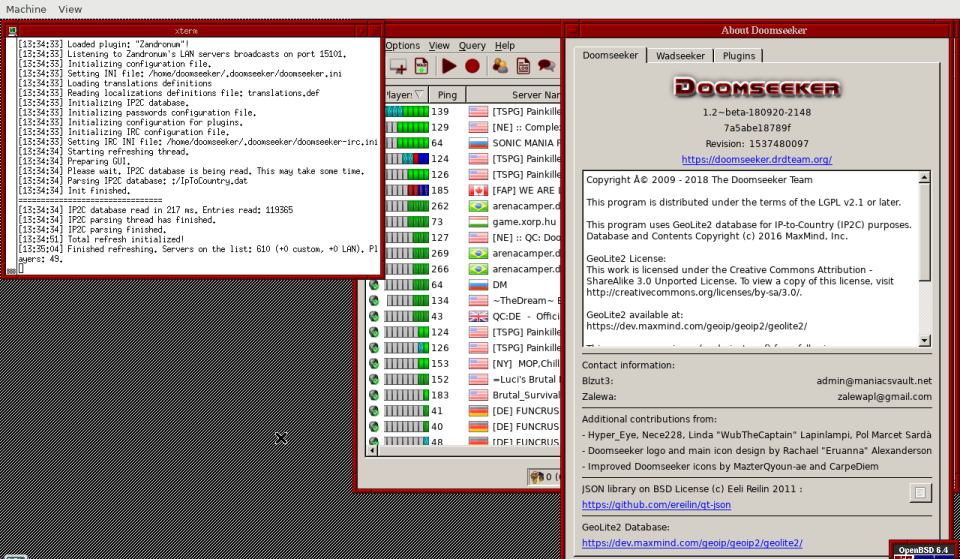
Task: Click the dark red triangle refresh icon
Action: pos(449,66)
